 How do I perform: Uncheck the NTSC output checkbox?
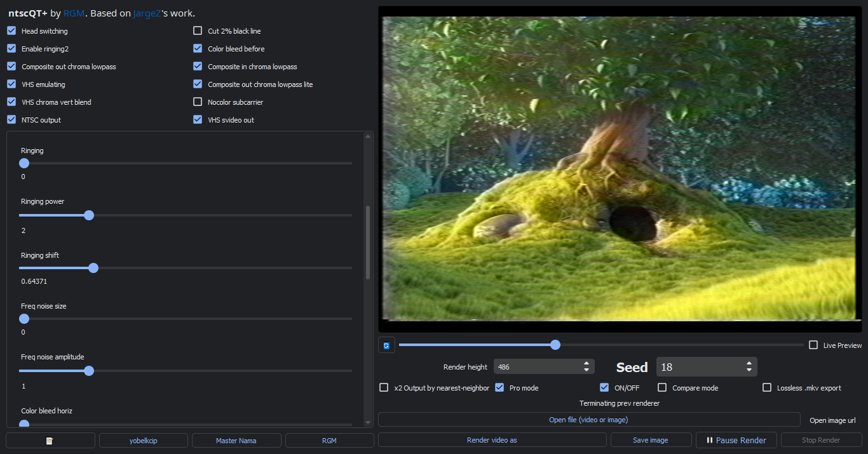(x=11, y=119)
